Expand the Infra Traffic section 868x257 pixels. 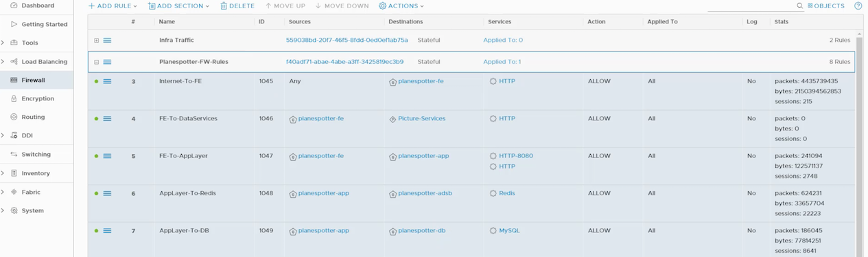(96, 41)
